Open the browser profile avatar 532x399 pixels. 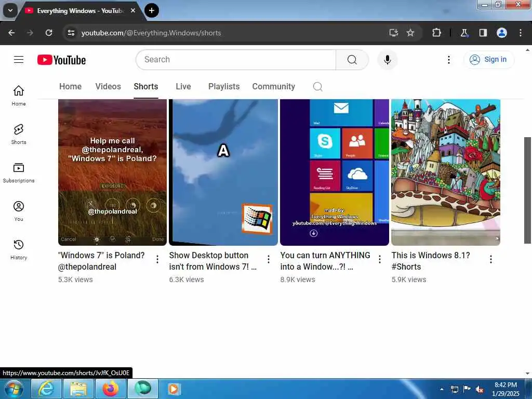[x=502, y=33]
